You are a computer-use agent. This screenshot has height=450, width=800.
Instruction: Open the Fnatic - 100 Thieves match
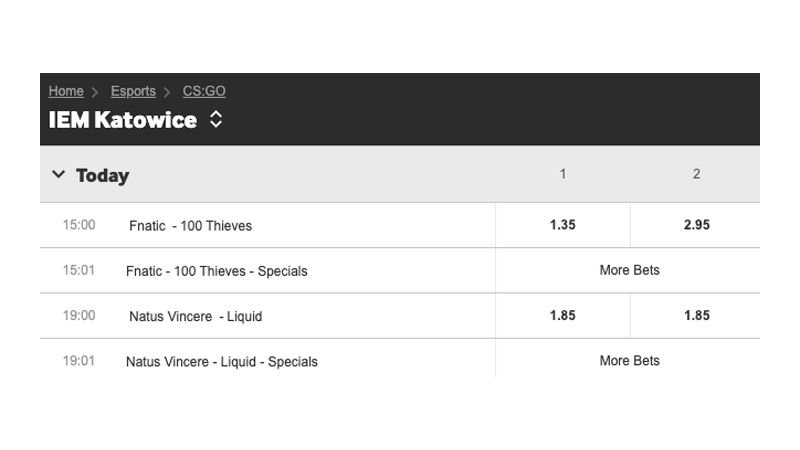coord(190,226)
